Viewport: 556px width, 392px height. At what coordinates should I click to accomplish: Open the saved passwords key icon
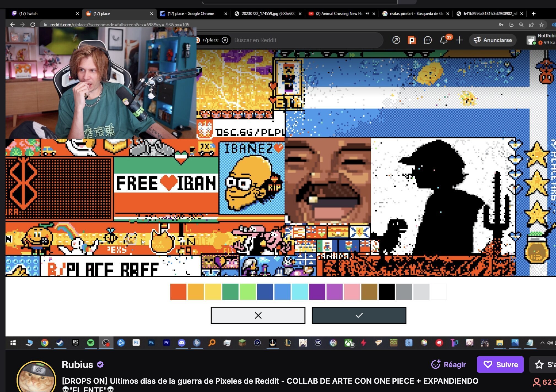click(x=501, y=25)
